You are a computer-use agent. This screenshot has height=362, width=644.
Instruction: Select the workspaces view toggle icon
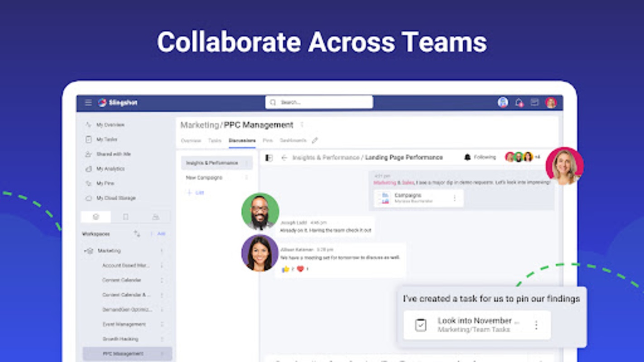(96, 217)
